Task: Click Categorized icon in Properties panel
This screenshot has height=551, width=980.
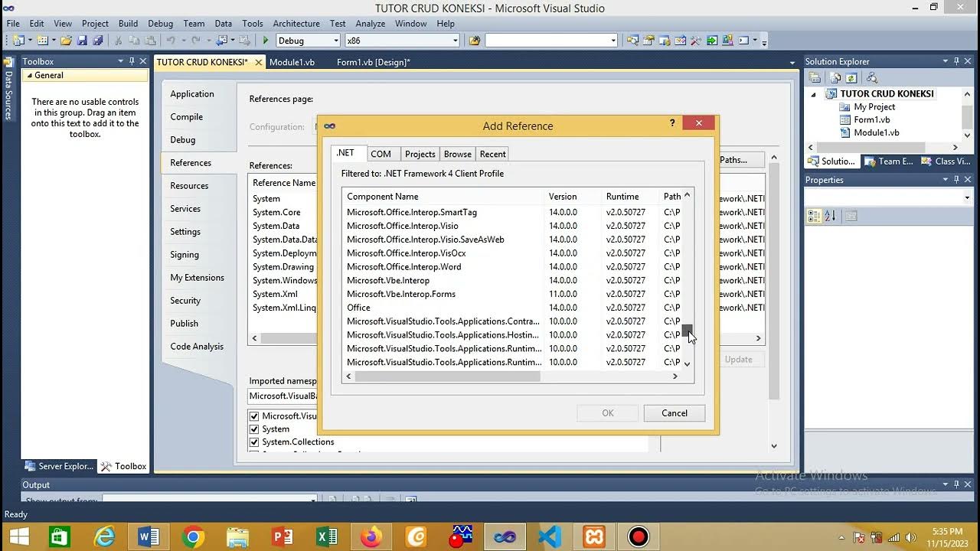Action: tap(815, 217)
